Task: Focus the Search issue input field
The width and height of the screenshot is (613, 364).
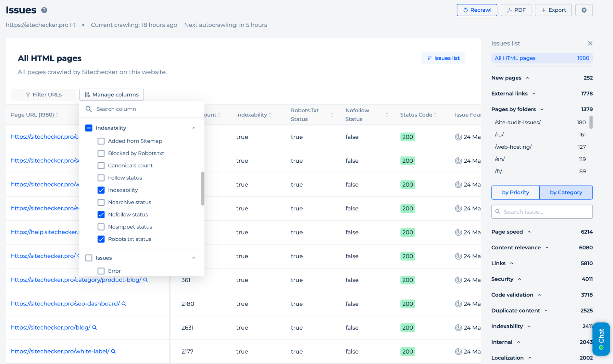Action: 542,212
